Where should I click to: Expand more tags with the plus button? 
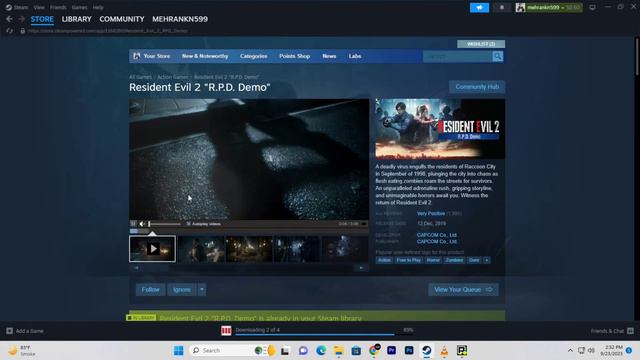coord(487,260)
